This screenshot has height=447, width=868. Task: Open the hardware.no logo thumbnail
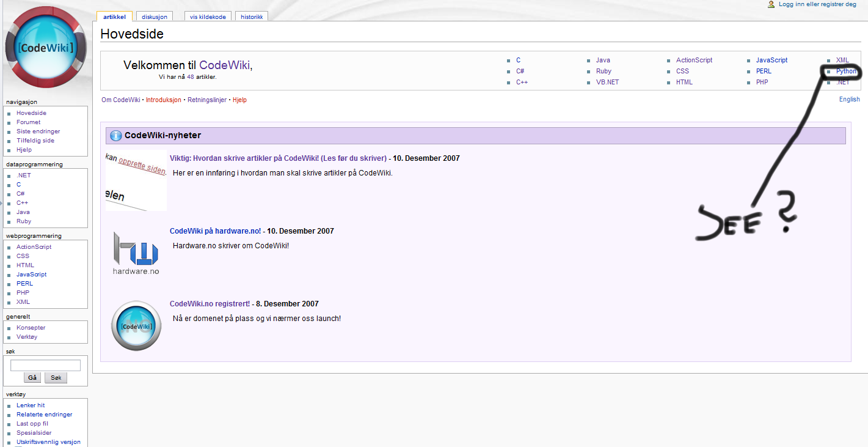pos(136,253)
